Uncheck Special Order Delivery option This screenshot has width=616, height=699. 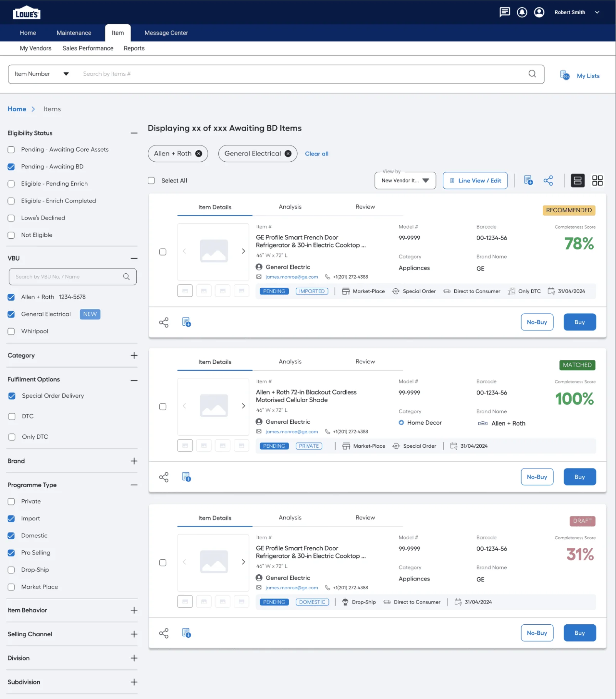12,396
